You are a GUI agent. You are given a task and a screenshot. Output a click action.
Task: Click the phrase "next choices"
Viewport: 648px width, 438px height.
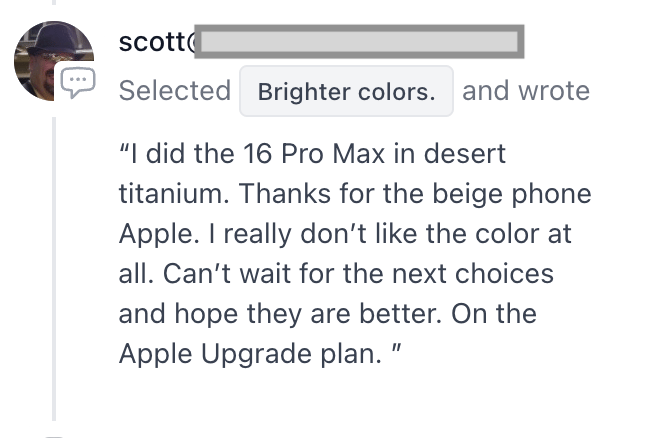473,274
